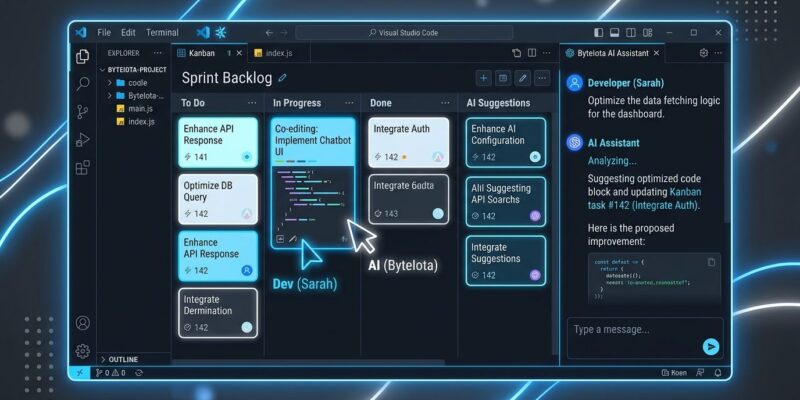Toggle bottom panel layout

(x=615, y=33)
